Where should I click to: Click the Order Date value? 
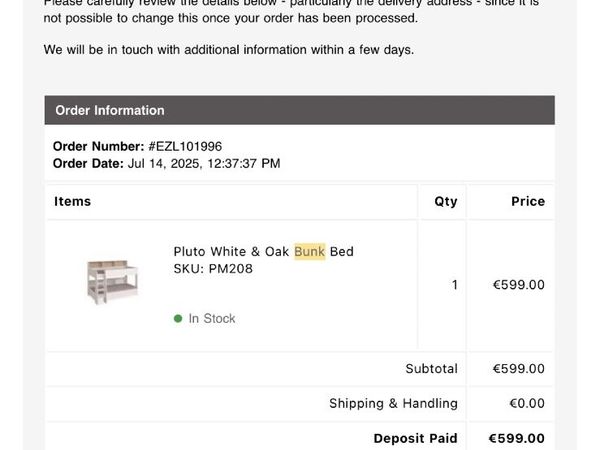(x=204, y=163)
